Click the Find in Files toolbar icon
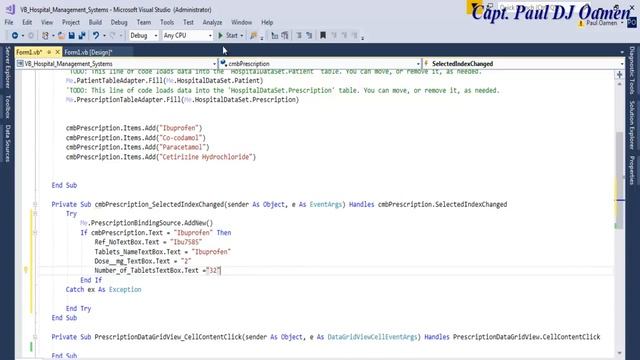 (x=253, y=36)
